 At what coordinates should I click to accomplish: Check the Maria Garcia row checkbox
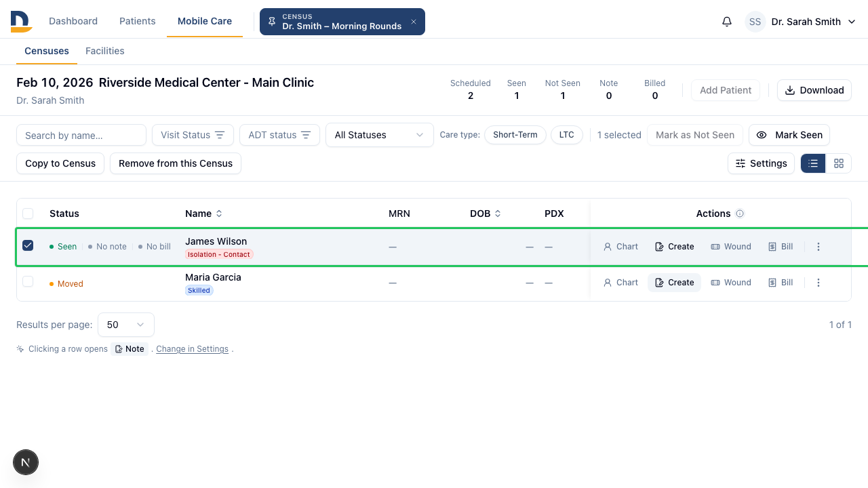click(28, 281)
